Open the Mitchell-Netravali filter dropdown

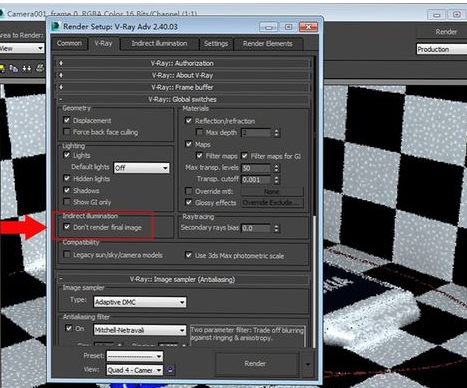[140, 330]
